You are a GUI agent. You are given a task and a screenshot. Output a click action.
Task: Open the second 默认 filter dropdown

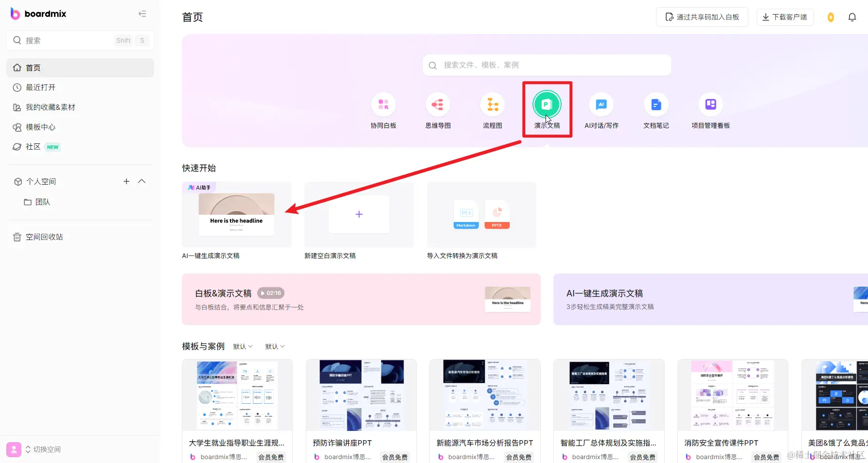274,346
